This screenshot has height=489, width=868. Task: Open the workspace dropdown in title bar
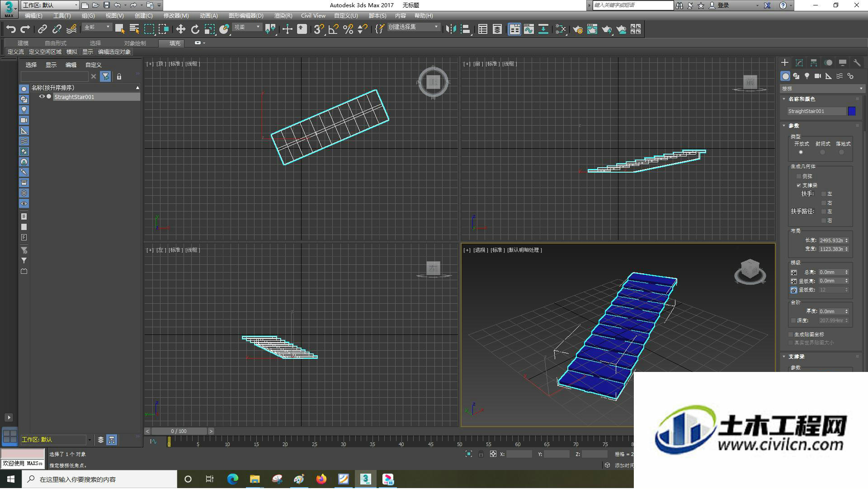pyautogui.click(x=50, y=5)
